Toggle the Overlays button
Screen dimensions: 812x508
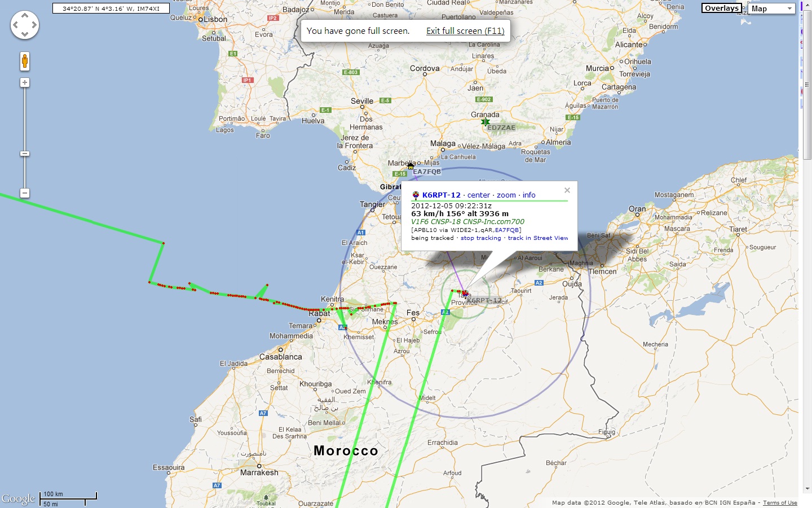(x=722, y=8)
